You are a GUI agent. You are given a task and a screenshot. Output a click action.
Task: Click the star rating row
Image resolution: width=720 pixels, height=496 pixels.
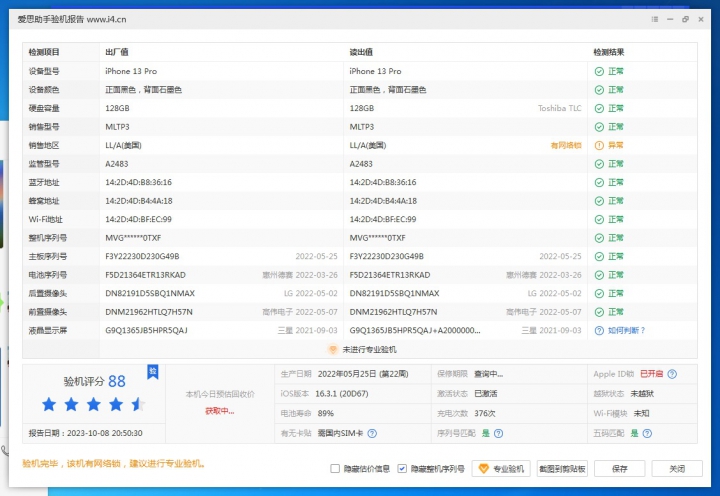(94, 405)
